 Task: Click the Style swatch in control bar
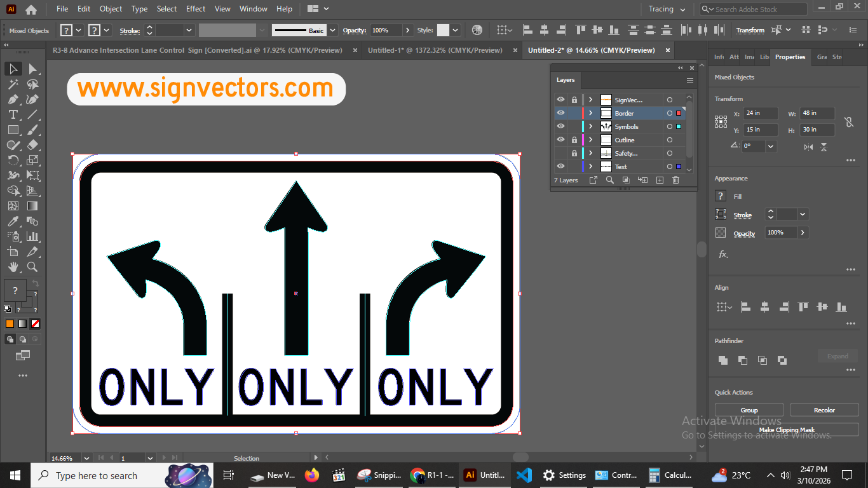(443, 30)
